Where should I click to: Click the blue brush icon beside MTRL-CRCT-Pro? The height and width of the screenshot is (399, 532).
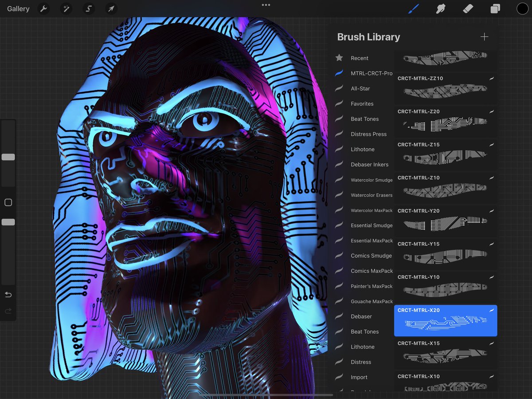pos(339,73)
